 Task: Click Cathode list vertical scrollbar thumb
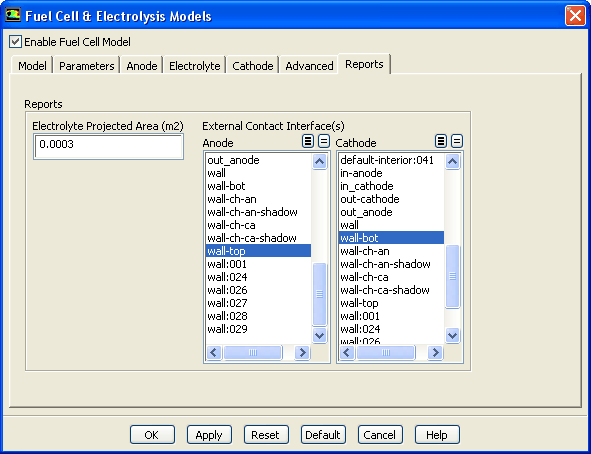tap(452, 277)
